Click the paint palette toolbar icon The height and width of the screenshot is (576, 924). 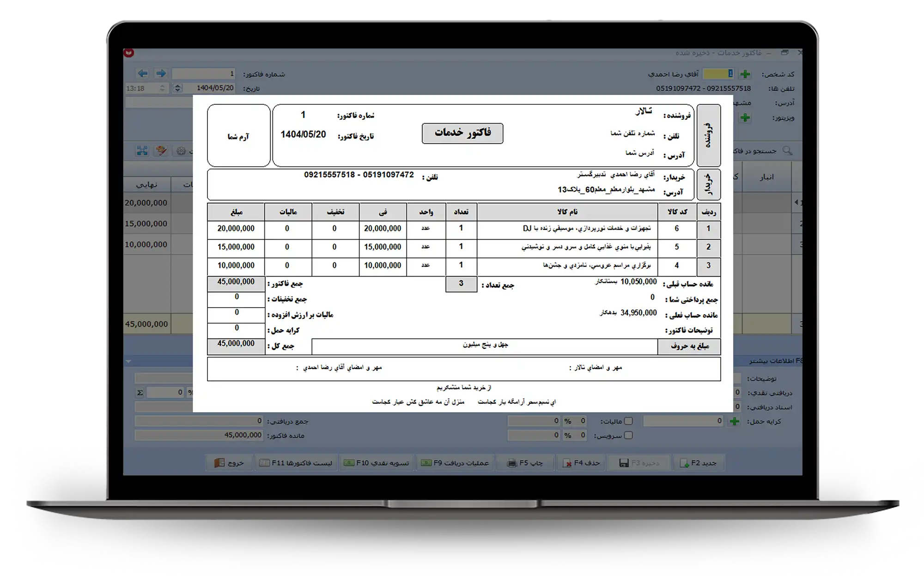[161, 151]
